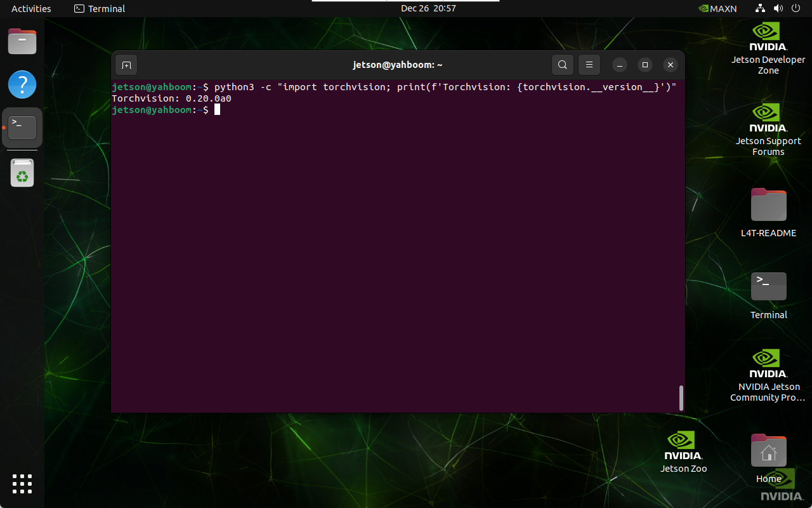Open the NVIDIA Jetson Community Projects shortcut
The image size is (812, 508).
(768, 361)
